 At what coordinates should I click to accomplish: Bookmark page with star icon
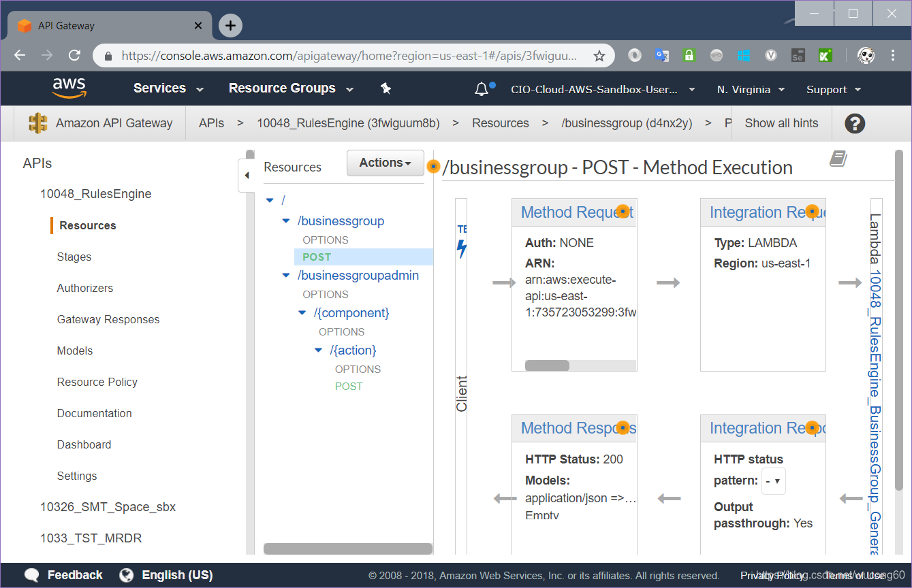pyautogui.click(x=599, y=56)
